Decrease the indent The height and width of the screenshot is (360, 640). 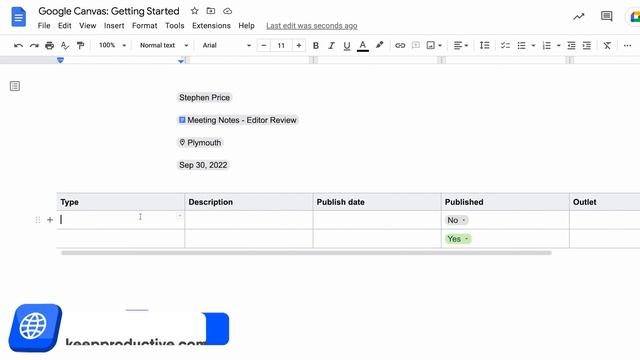(x=571, y=45)
